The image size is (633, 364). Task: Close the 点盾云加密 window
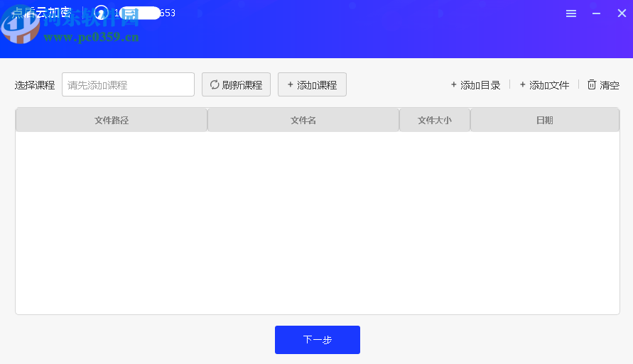tap(622, 13)
